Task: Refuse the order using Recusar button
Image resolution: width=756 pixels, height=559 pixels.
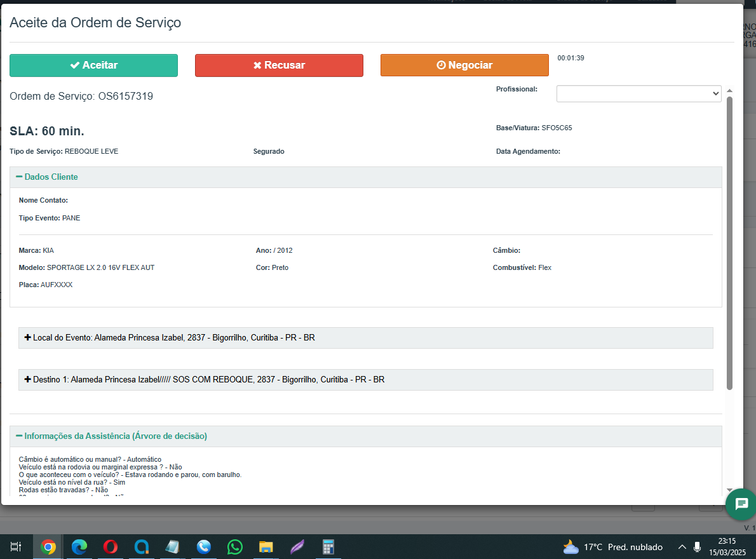Action: tap(279, 65)
